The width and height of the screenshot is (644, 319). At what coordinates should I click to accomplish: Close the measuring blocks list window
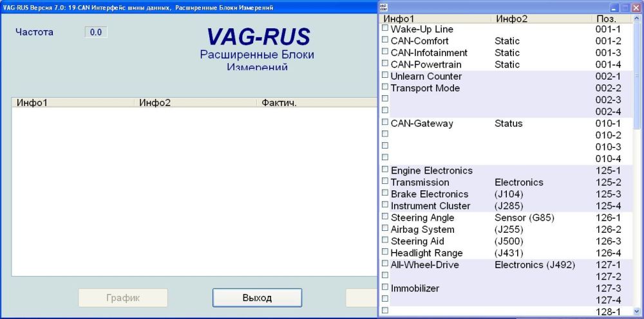tap(636, 8)
